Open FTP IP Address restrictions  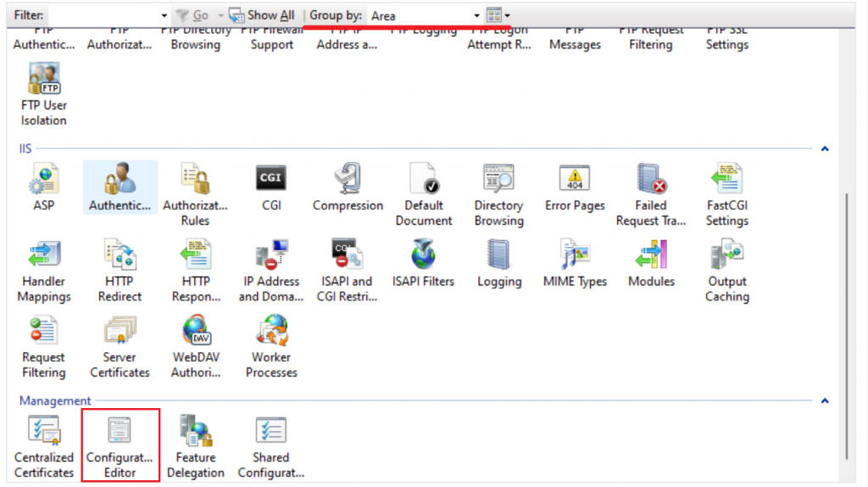[x=347, y=39]
